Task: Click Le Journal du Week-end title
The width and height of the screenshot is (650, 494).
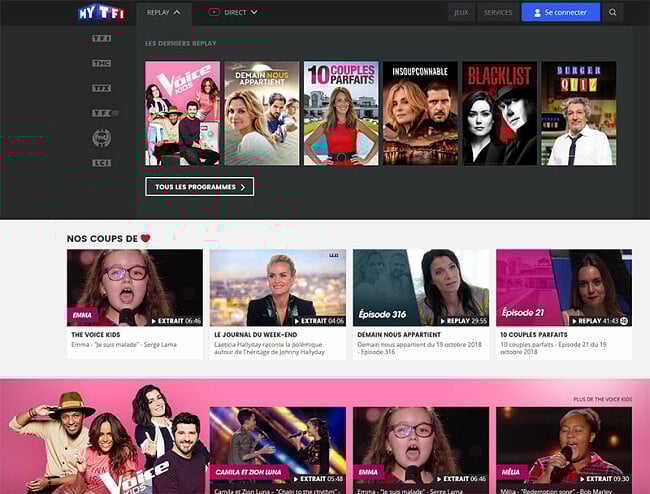Action: coord(256,334)
